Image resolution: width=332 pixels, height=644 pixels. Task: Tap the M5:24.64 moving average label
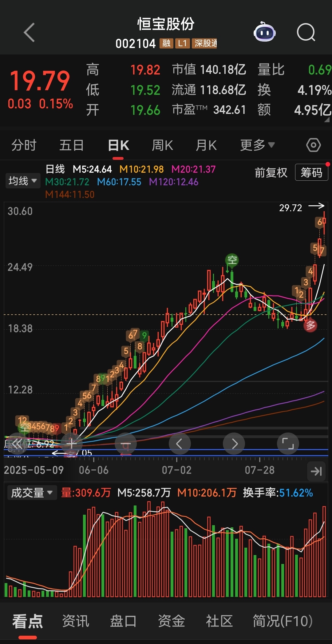(x=92, y=169)
